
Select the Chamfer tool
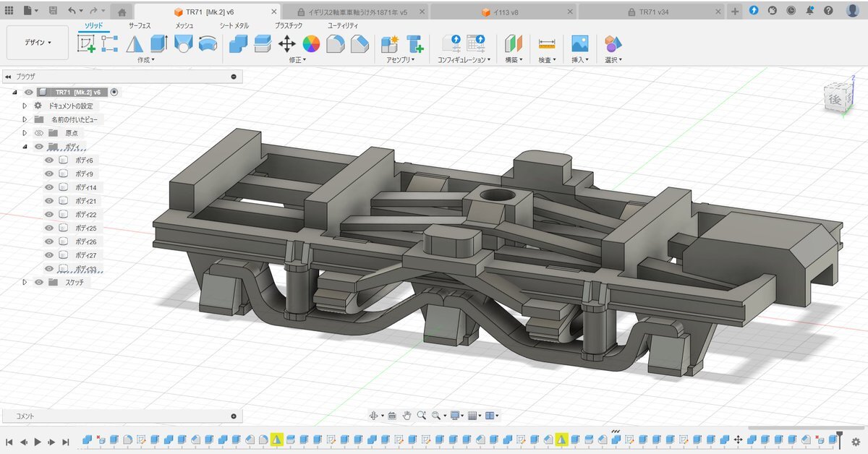pos(359,43)
